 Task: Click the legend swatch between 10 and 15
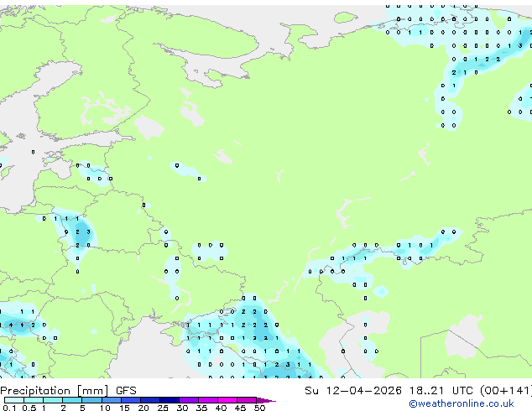(x=112, y=400)
